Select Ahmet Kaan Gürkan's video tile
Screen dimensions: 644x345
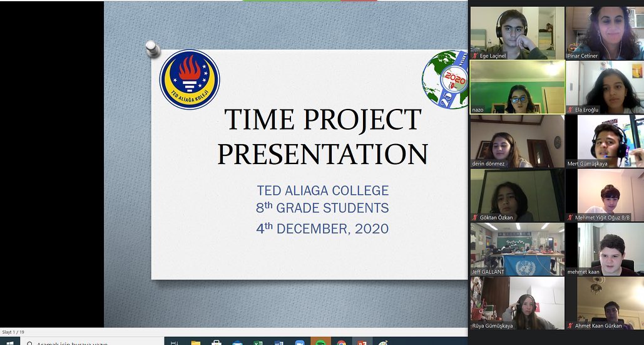605,303
